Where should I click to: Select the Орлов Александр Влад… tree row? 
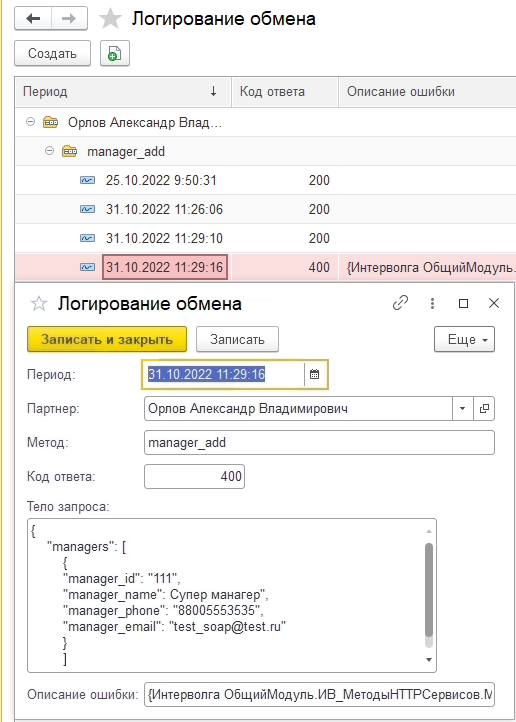click(x=265, y=122)
